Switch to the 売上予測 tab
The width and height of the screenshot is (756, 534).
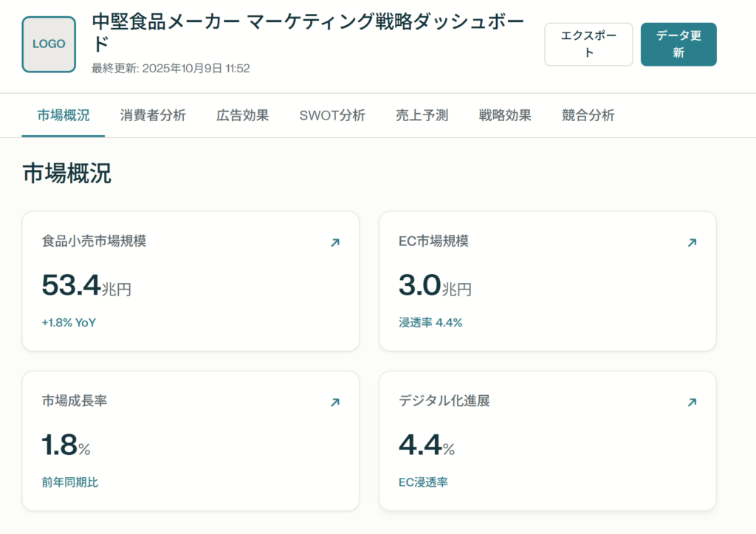coord(422,115)
